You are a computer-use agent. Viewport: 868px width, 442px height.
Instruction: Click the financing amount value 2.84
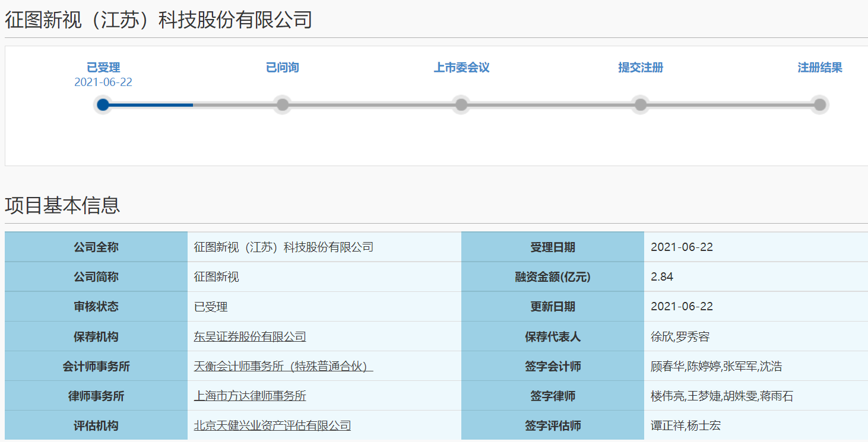pos(662,277)
